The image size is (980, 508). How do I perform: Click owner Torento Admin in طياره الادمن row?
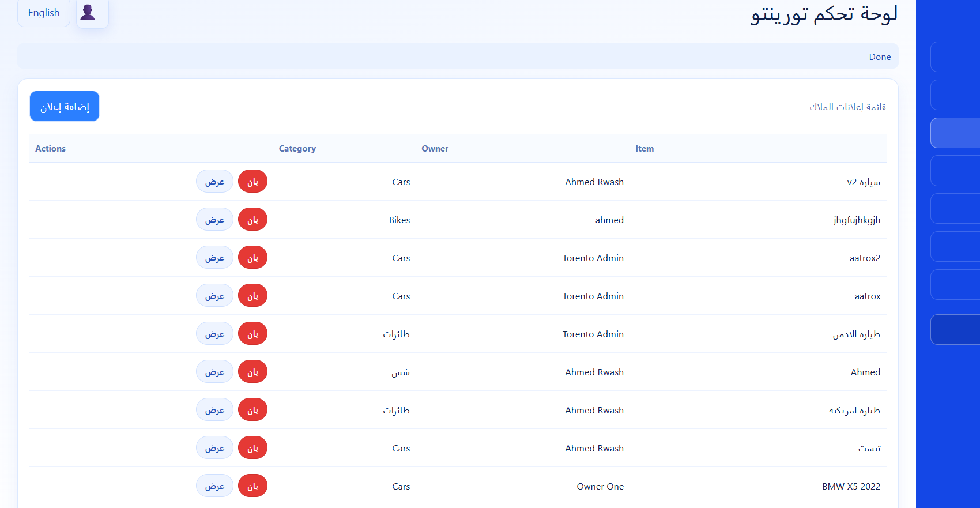click(593, 334)
